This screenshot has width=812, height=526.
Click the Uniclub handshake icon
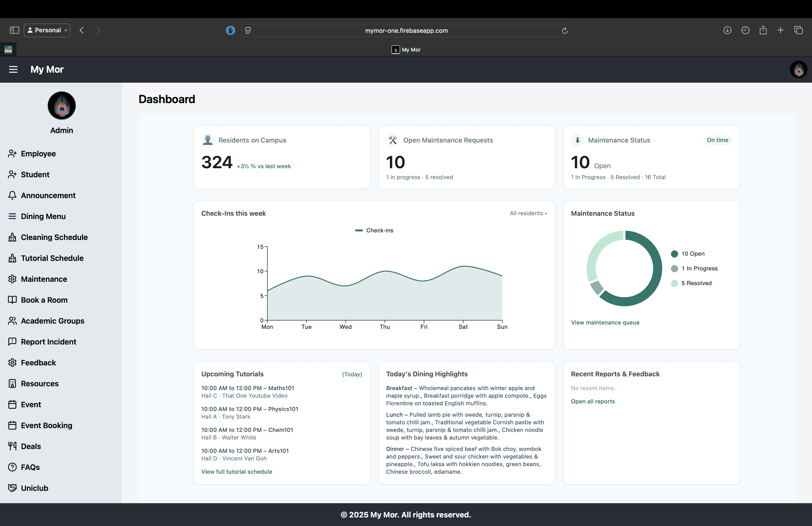point(12,488)
